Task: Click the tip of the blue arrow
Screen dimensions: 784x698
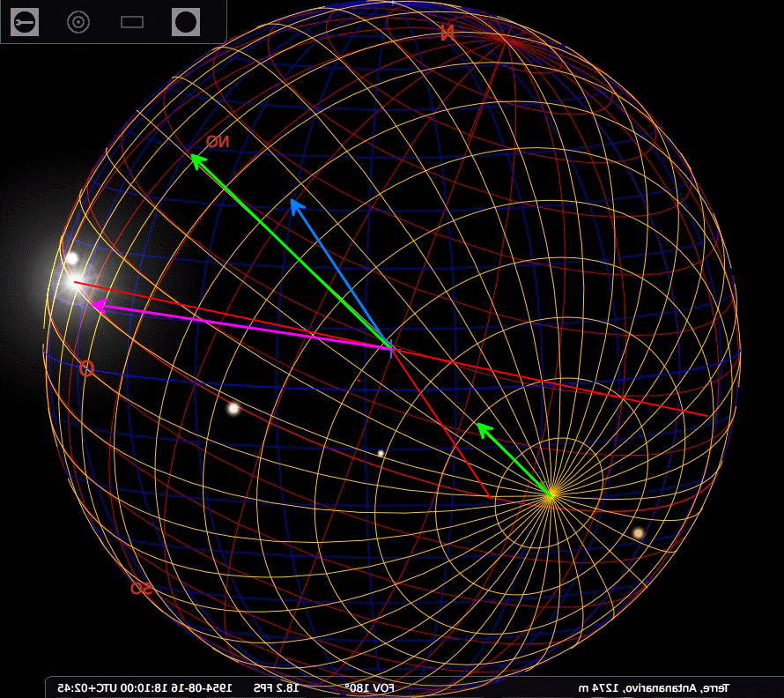Action: pyautogui.click(x=292, y=202)
